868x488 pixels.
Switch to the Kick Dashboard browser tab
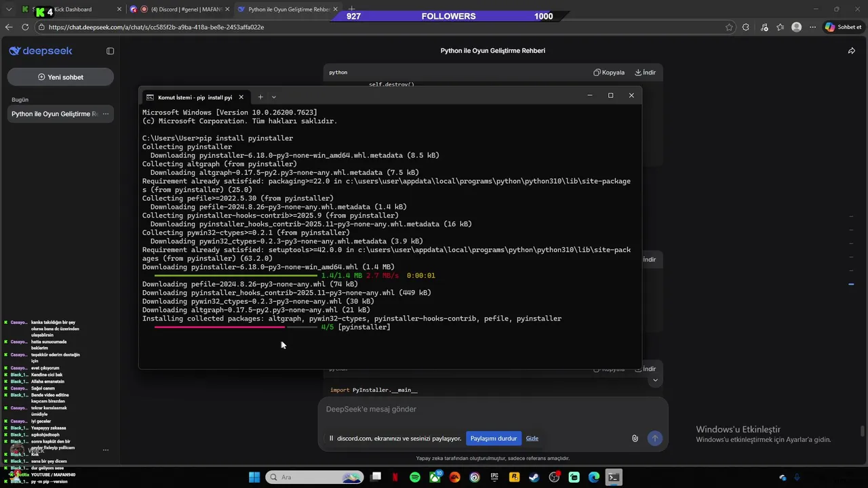(x=73, y=9)
